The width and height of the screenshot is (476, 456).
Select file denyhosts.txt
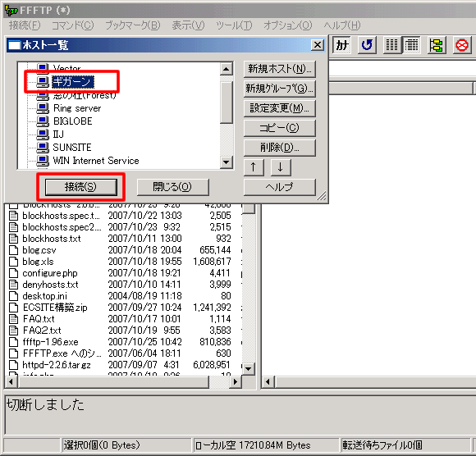pyautogui.click(x=50, y=285)
